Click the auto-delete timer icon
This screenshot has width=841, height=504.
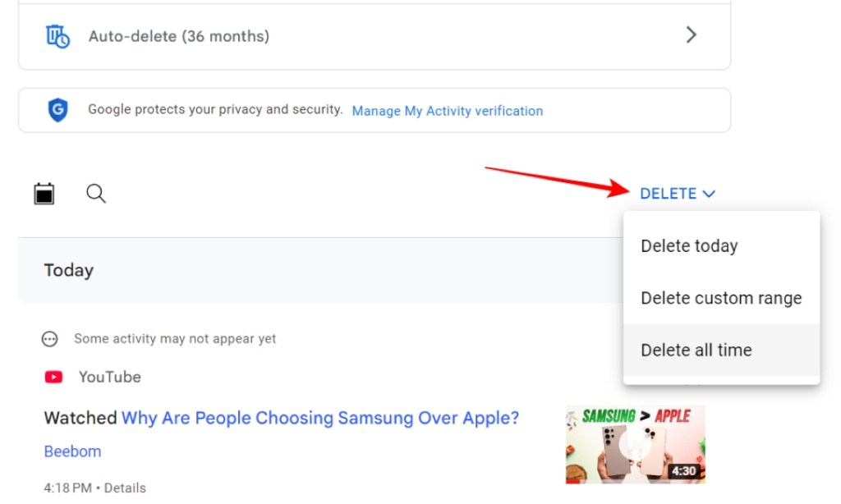pyautogui.click(x=56, y=35)
